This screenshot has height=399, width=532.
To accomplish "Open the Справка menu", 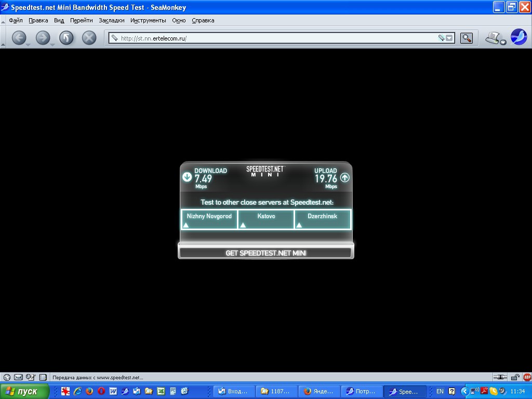I will point(203,20).
